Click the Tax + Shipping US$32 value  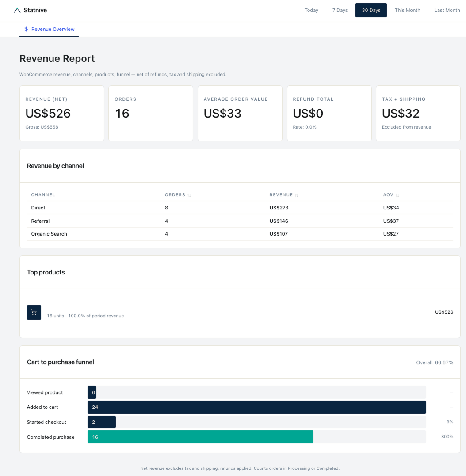(x=401, y=114)
